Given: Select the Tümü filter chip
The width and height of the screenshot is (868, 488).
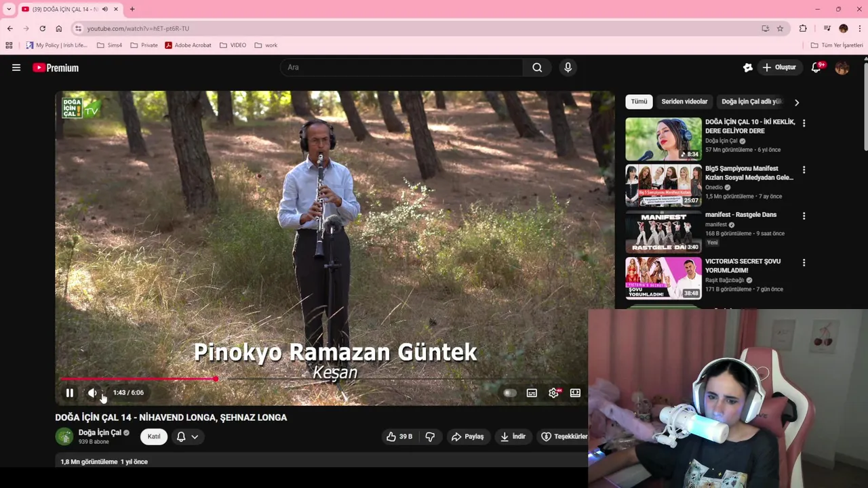Looking at the screenshot, I should [x=639, y=102].
